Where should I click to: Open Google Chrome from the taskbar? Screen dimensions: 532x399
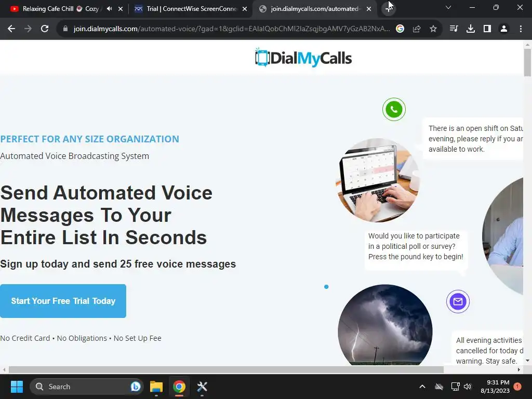pyautogui.click(x=179, y=387)
